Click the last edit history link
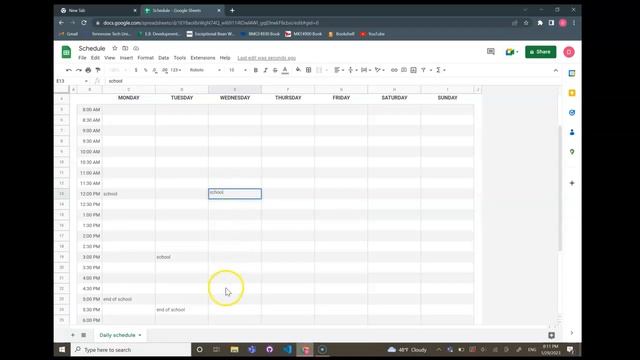Screen dimensions: 640x360 point(267,58)
